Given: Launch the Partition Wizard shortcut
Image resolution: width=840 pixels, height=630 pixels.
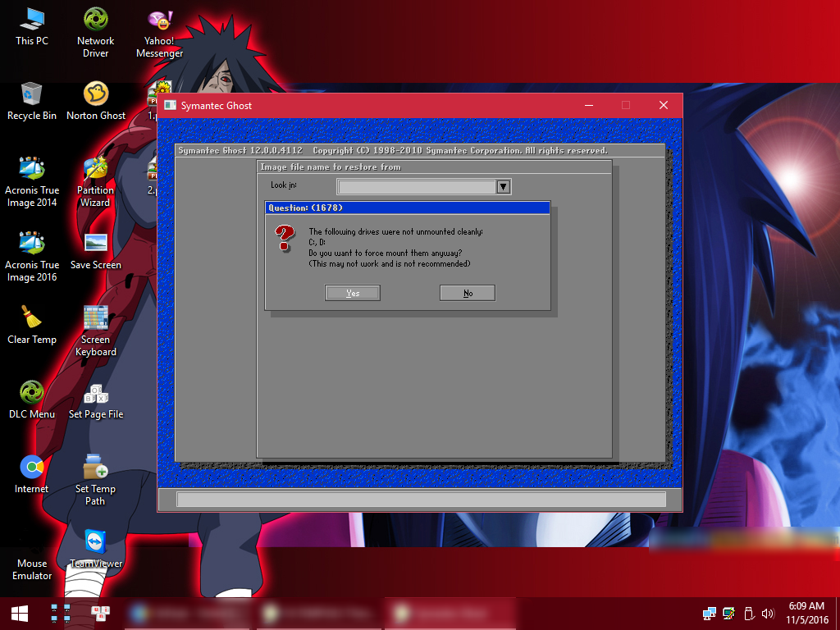Looking at the screenshot, I should click(95, 182).
